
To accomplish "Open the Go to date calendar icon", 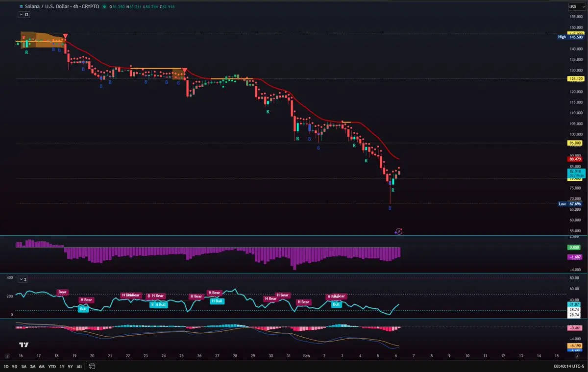I will 92,366.
